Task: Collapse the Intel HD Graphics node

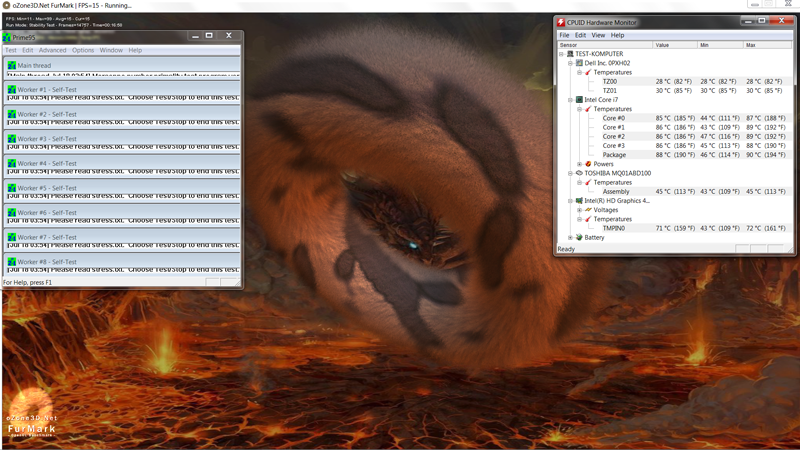Action: coord(570,201)
